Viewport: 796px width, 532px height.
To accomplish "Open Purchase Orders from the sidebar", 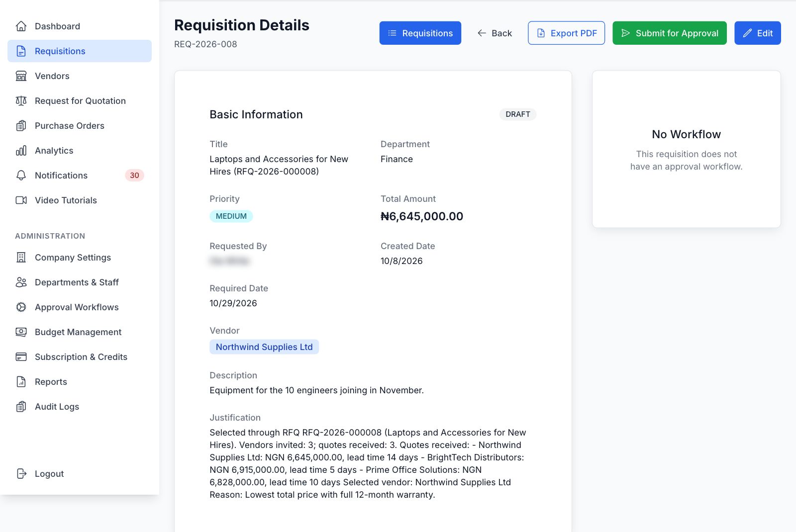I will pyautogui.click(x=80, y=126).
